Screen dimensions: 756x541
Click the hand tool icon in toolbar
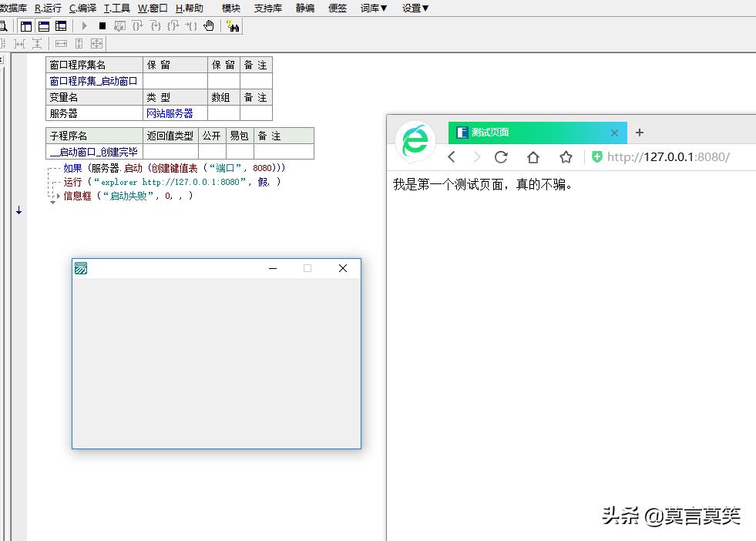pyautogui.click(x=208, y=26)
